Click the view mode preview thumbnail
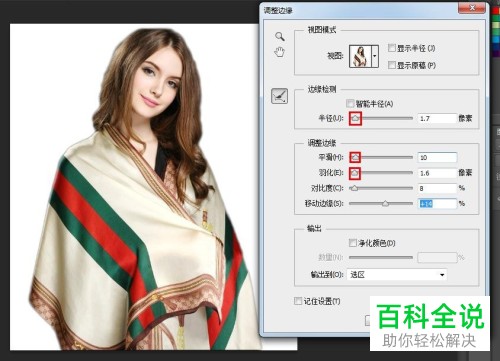500x361 pixels. pos(360,56)
